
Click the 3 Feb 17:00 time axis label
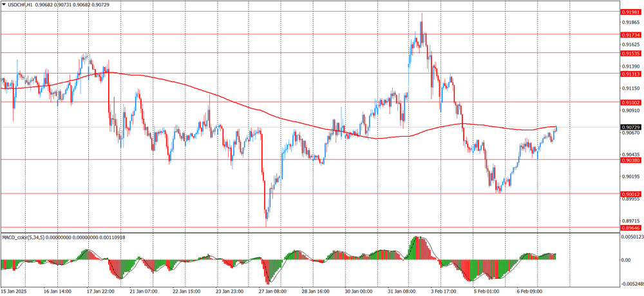coord(442,291)
